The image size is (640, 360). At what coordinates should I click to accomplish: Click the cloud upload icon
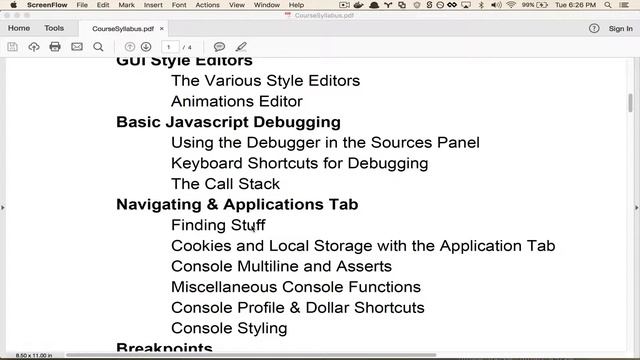click(34, 47)
